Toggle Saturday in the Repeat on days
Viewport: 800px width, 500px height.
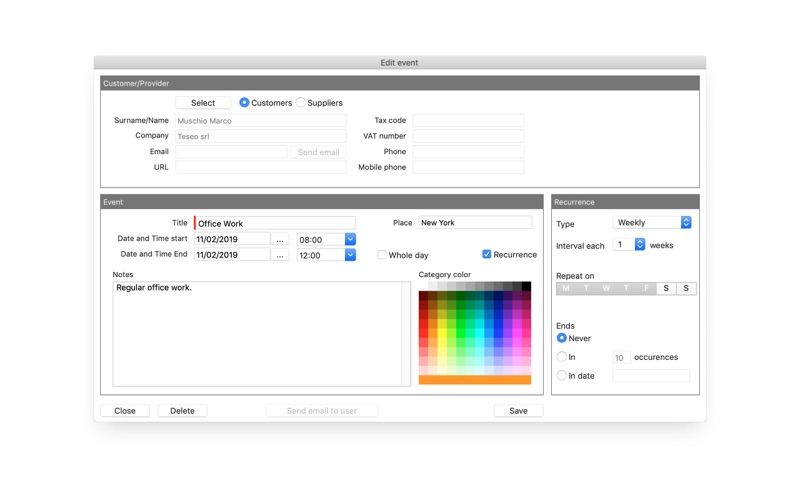(666, 288)
